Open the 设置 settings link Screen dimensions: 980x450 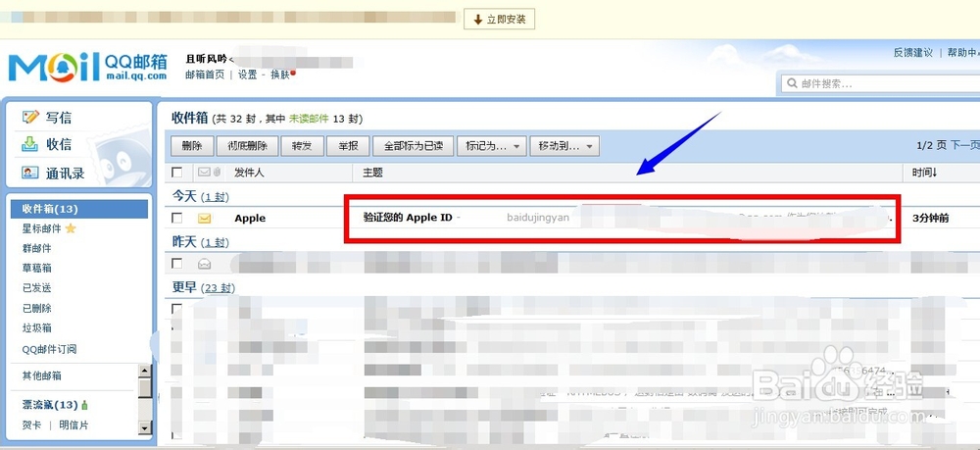248,75
